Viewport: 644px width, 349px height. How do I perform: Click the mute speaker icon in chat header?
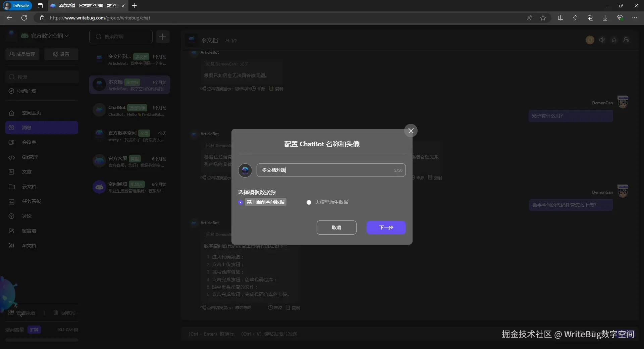pyautogui.click(x=602, y=40)
